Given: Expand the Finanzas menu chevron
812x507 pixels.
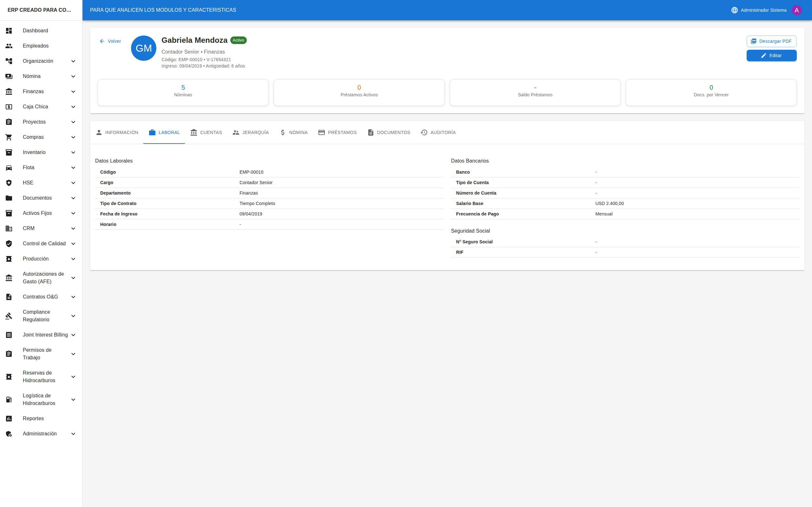Looking at the screenshot, I should 73,92.
